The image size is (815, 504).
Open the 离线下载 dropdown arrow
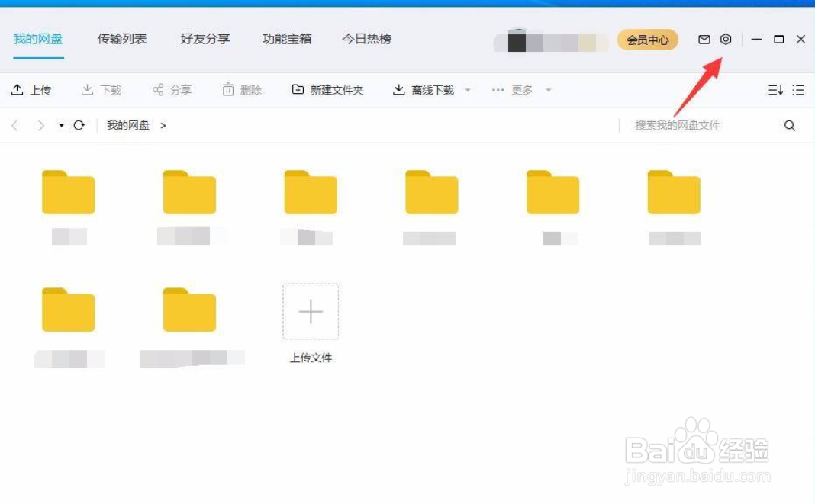click(x=466, y=90)
